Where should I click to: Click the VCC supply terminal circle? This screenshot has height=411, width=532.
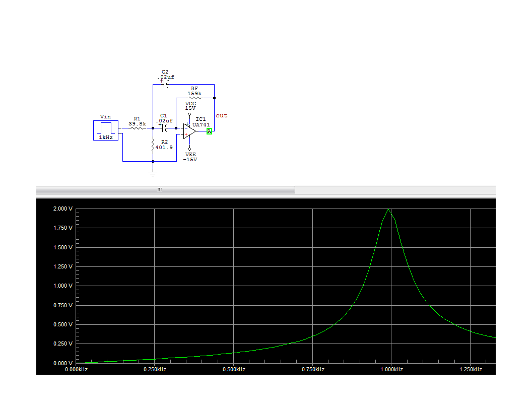189,114
